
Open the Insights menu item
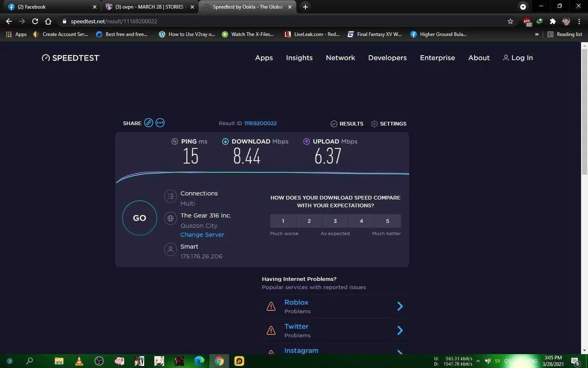[x=299, y=58]
